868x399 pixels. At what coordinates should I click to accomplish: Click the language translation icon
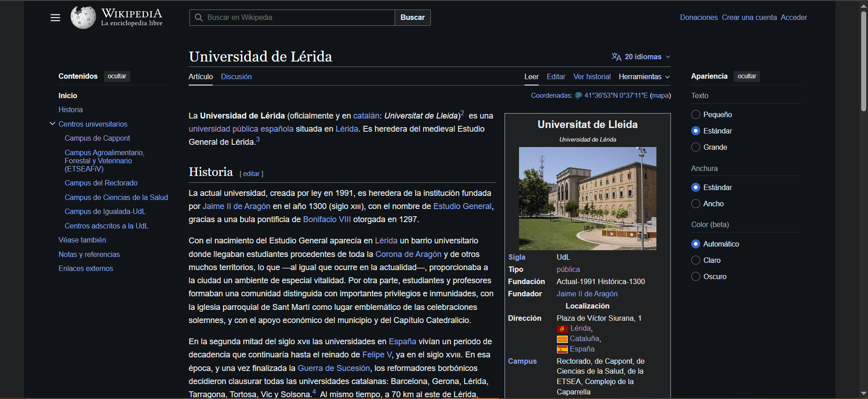coord(616,57)
